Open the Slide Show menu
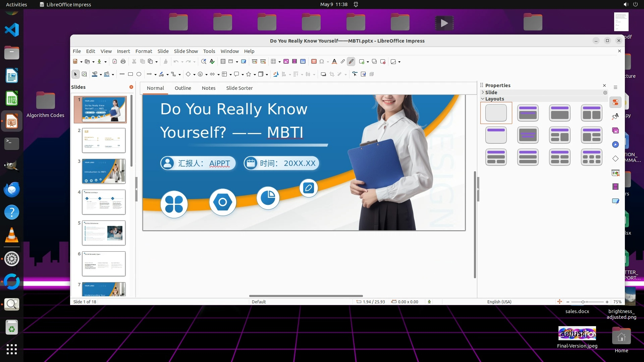Image resolution: width=644 pixels, height=362 pixels. point(186,51)
